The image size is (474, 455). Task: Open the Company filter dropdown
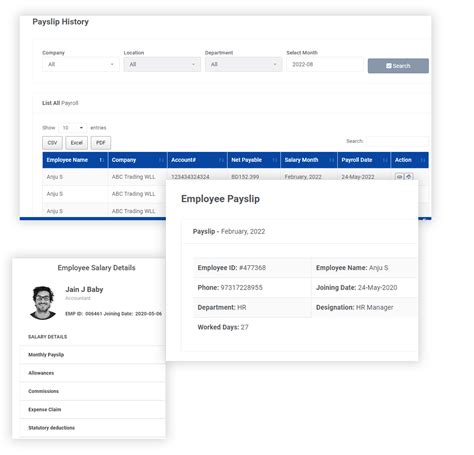pos(81,64)
